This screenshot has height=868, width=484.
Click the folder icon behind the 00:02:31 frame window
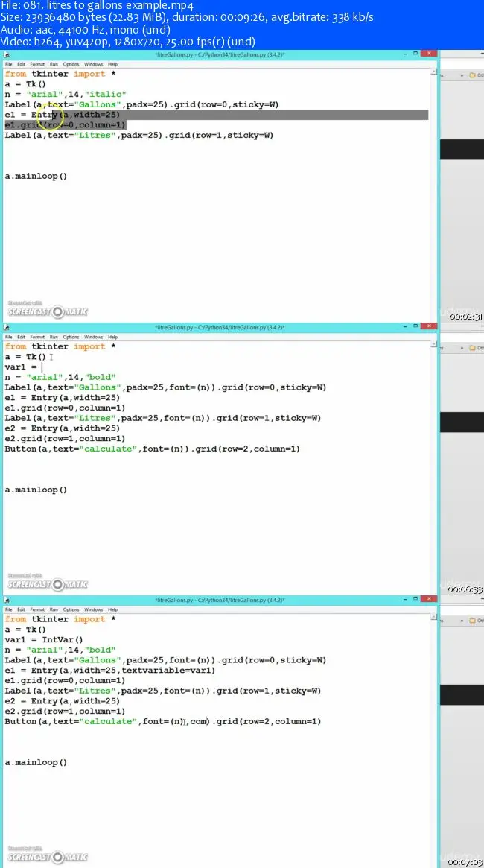pyautogui.click(x=472, y=75)
